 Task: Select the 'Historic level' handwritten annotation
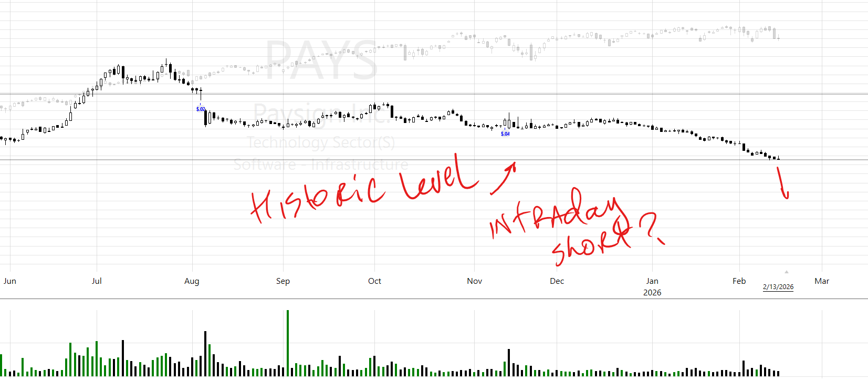point(362,189)
